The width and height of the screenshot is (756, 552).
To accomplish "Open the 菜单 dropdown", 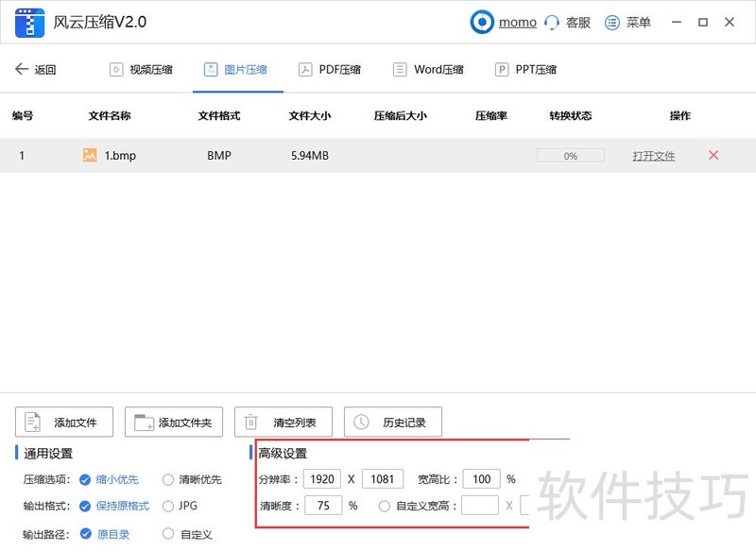I will [x=627, y=22].
